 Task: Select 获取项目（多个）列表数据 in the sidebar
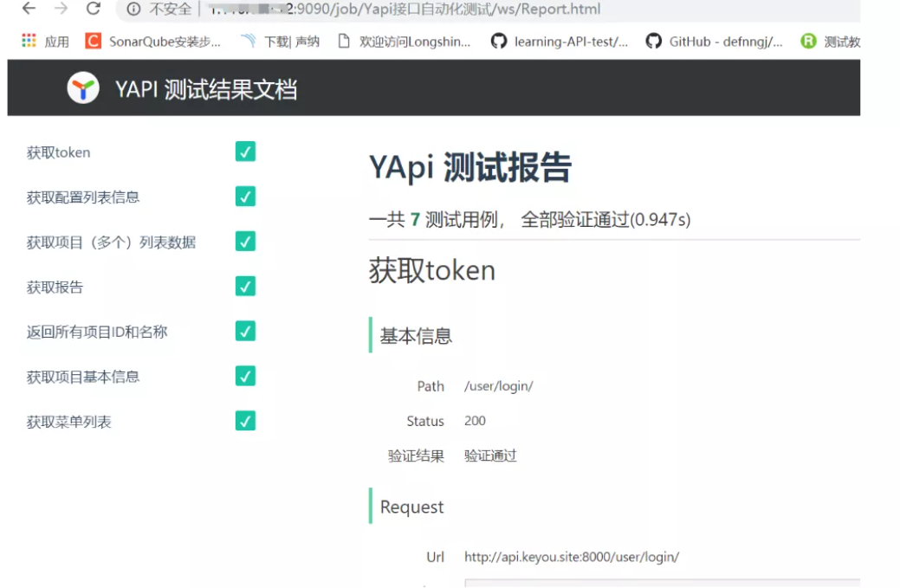click(111, 242)
